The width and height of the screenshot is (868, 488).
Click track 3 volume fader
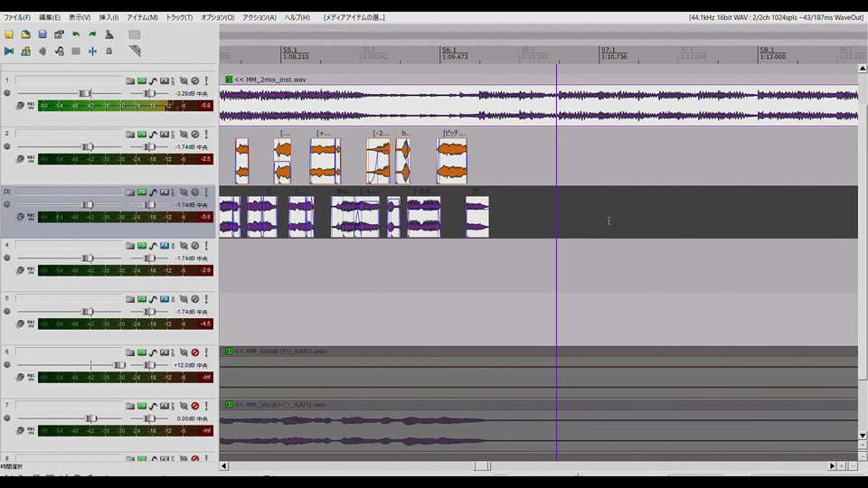[x=88, y=205]
